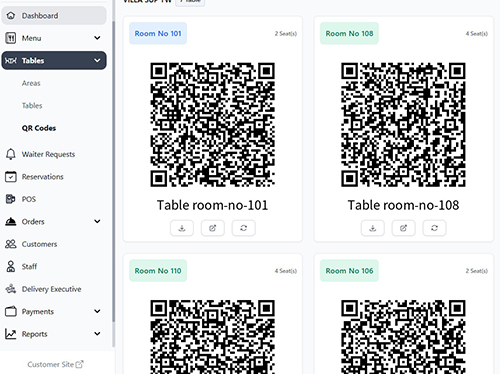
Task: Open the POS register icon
Action: tap(11, 199)
